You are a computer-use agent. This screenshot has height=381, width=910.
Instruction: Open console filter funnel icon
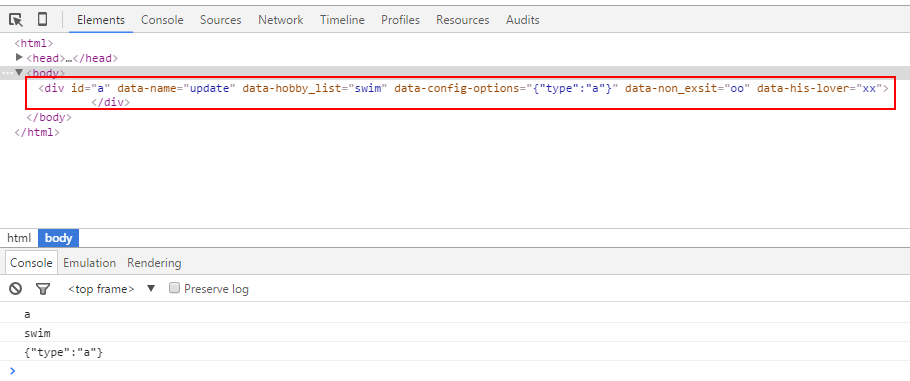point(43,289)
